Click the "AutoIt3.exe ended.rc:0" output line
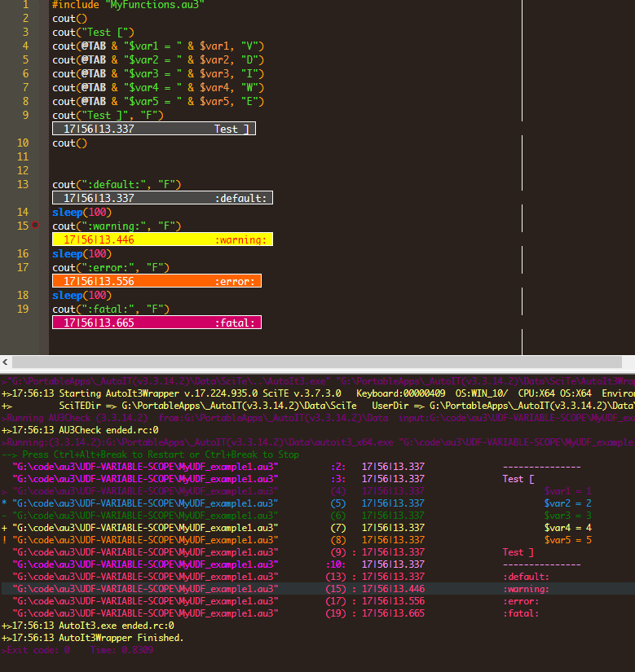Image resolution: width=635 pixels, height=672 pixels. tap(88, 626)
